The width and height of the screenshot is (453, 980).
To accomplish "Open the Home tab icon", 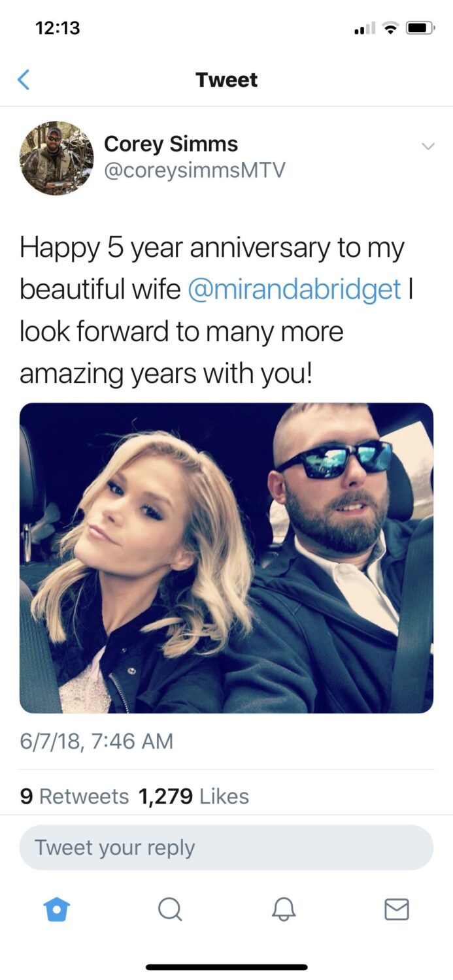I will click(56, 909).
